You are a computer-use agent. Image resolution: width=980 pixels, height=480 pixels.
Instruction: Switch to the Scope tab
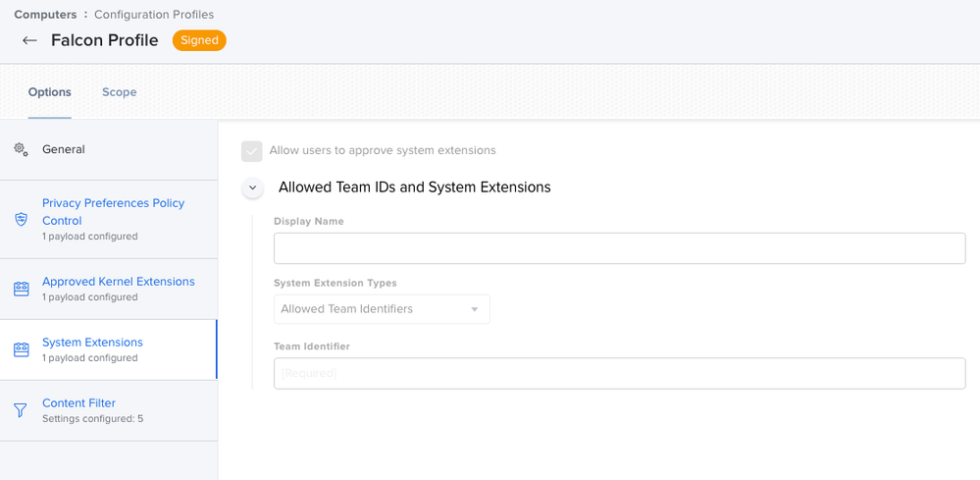point(120,92)
